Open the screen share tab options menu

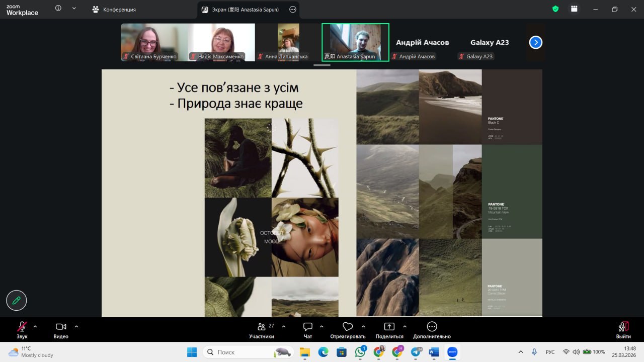tap(293, 10)
